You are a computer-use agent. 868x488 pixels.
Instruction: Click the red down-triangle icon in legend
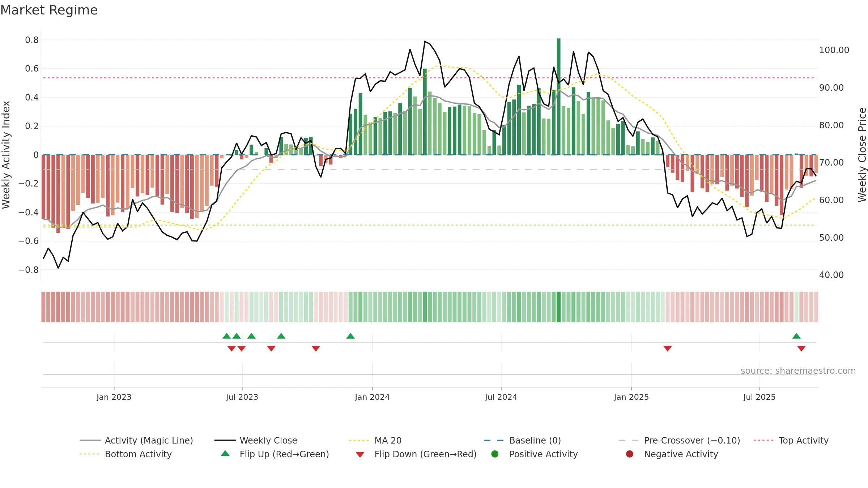point(360,455)
